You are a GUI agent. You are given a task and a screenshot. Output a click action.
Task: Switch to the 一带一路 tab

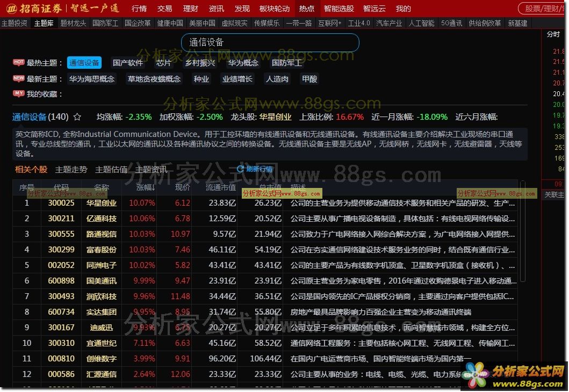[x=299, y=24]
